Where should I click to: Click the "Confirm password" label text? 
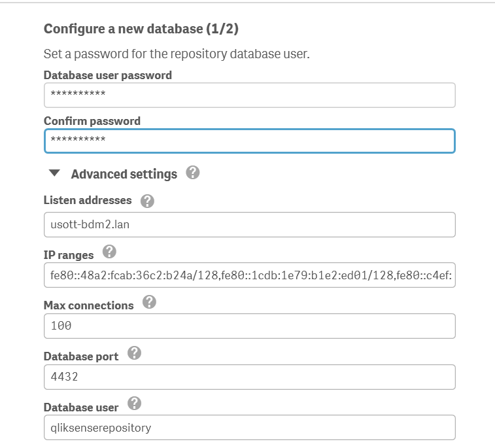click(92, 121)
